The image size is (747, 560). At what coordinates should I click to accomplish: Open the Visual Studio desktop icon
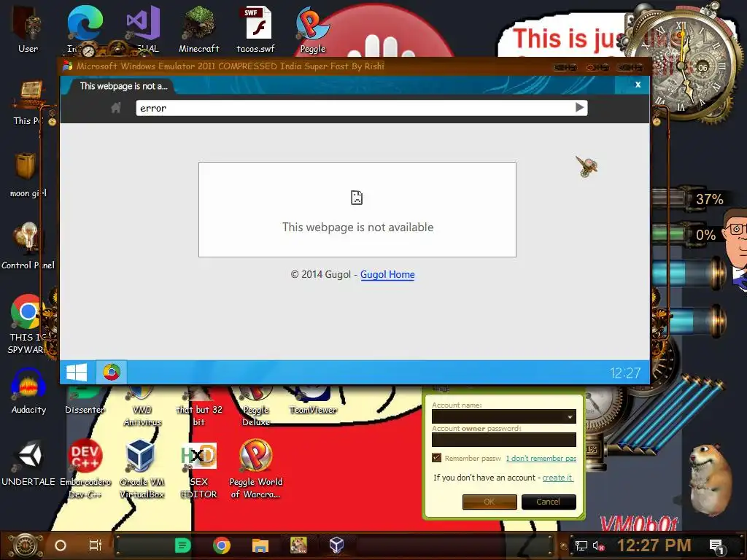(x=142, y=28)
